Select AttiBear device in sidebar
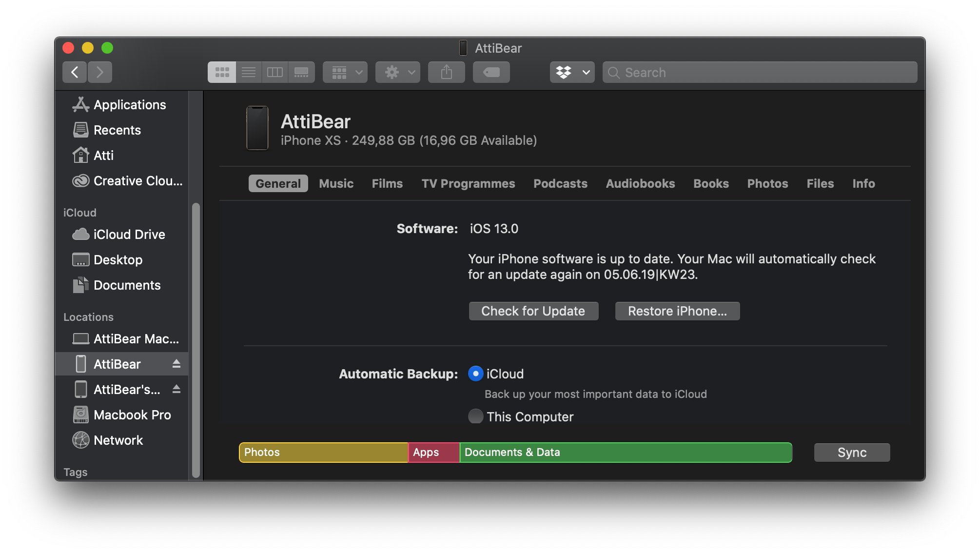This screenshot has height=553, width=980. 117,364
